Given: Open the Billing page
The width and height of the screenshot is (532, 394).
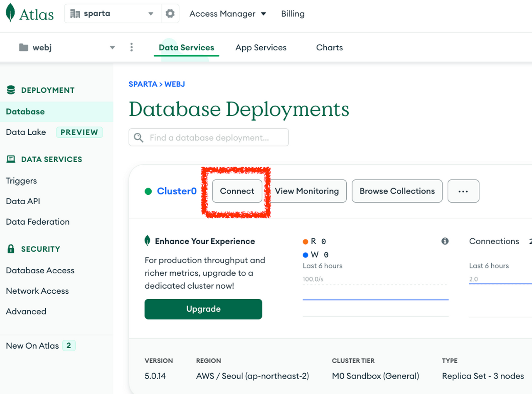Looking at the screenshot, I should 293,14.
